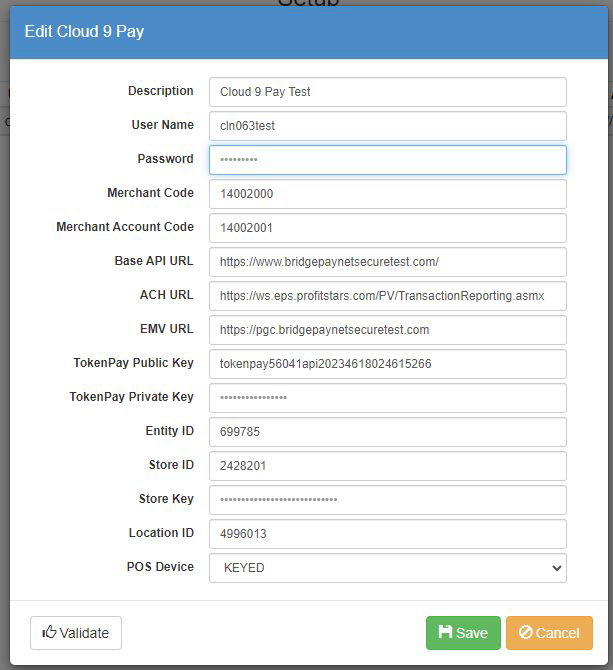The width and height of the screenshot is (613, 670).
Task: Edit the Entity ID field
Action: (x=387, y=432)
